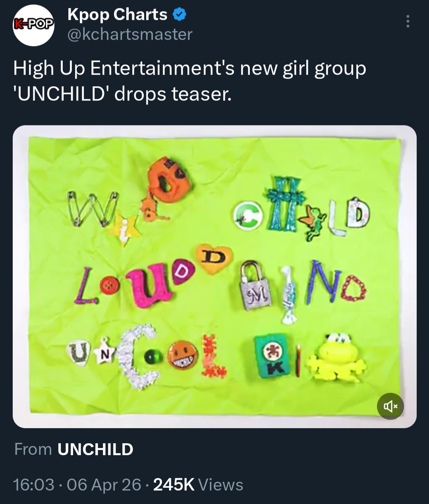Open the three-dot more options menu
This screenshot has width=429, height=504.
[408, 21]
